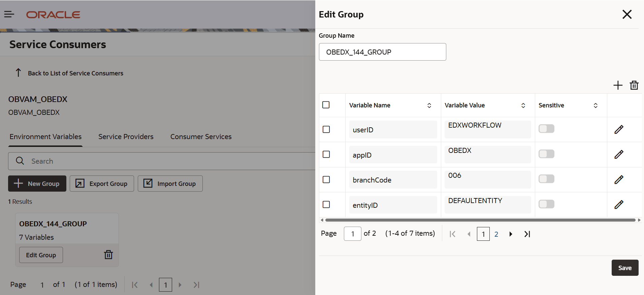Switch to Consumer Services tab

coord(201,137)
